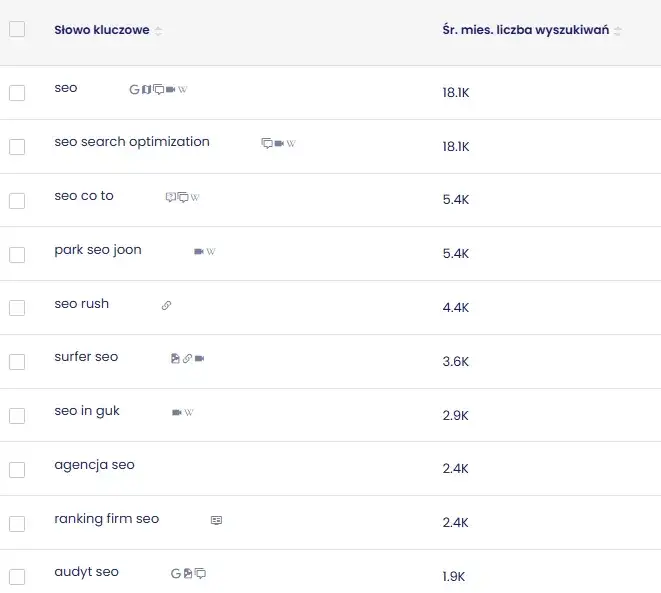Click the video icon beside seo in guk

pos(176,412)
